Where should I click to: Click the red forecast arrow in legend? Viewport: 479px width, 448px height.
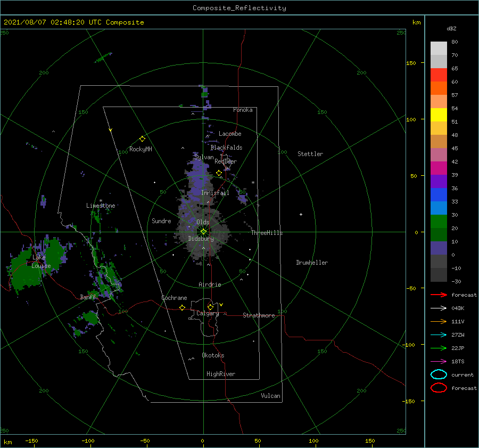(x=439, y=295)
